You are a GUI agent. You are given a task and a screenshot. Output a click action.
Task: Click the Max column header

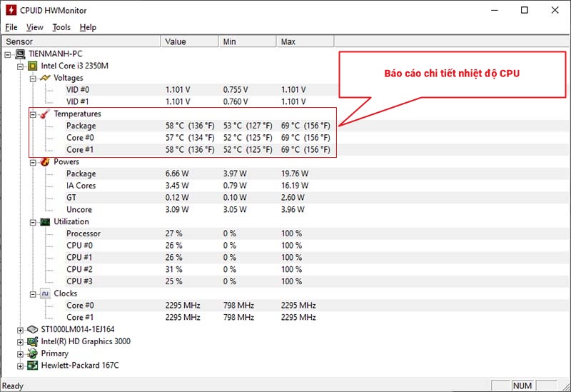pos(305,41)
